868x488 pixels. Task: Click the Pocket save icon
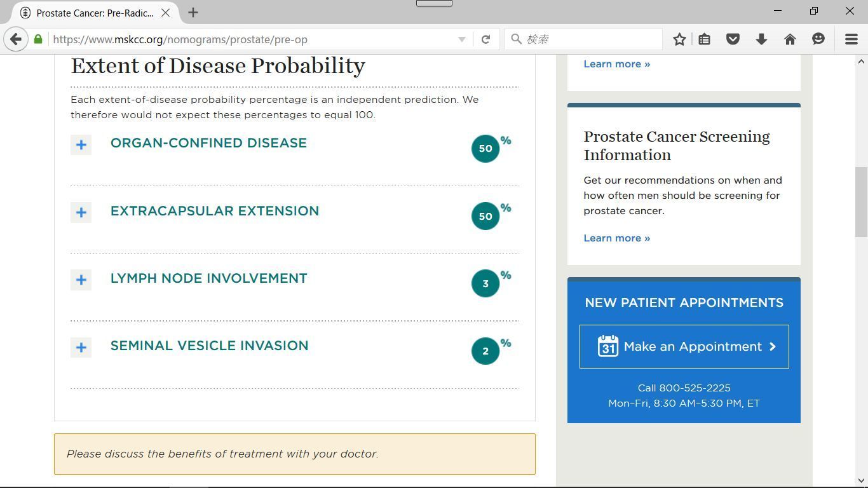(733, 39)
